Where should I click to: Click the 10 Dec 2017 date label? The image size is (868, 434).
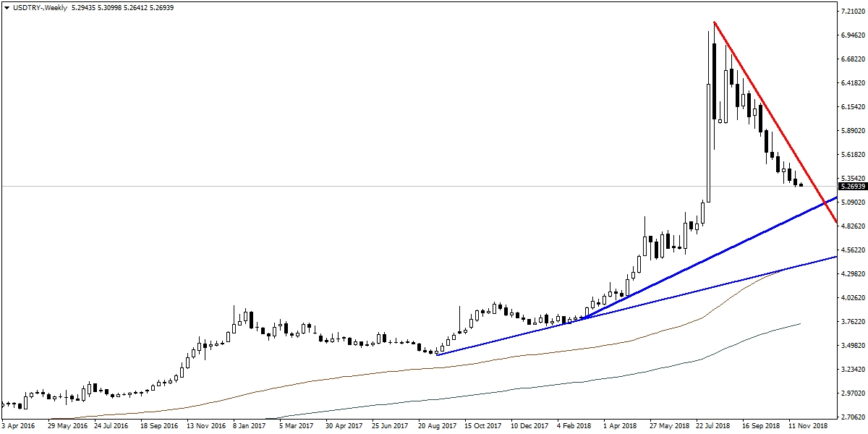pyautogui.click(x=530, y=427)
